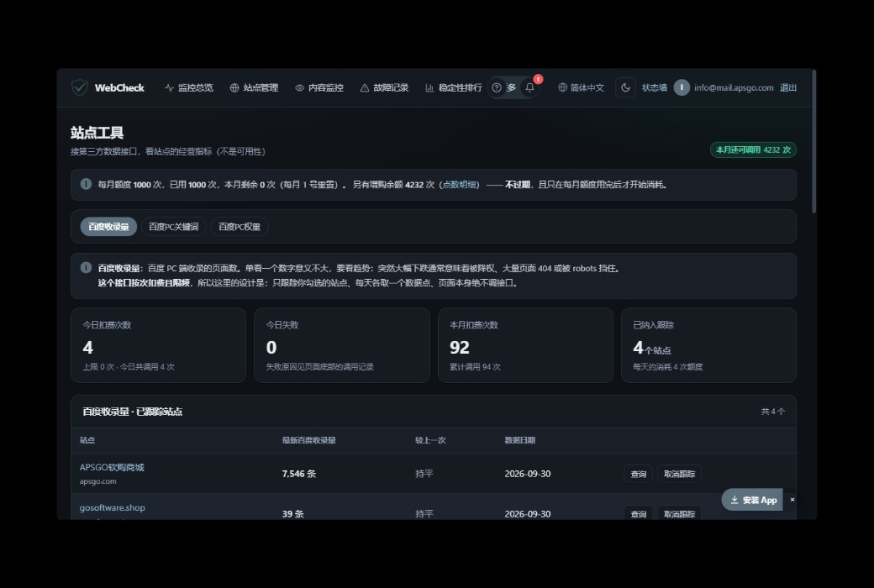
Task: Toggle dark mode with the moon icon
Action: click(626, 87)
